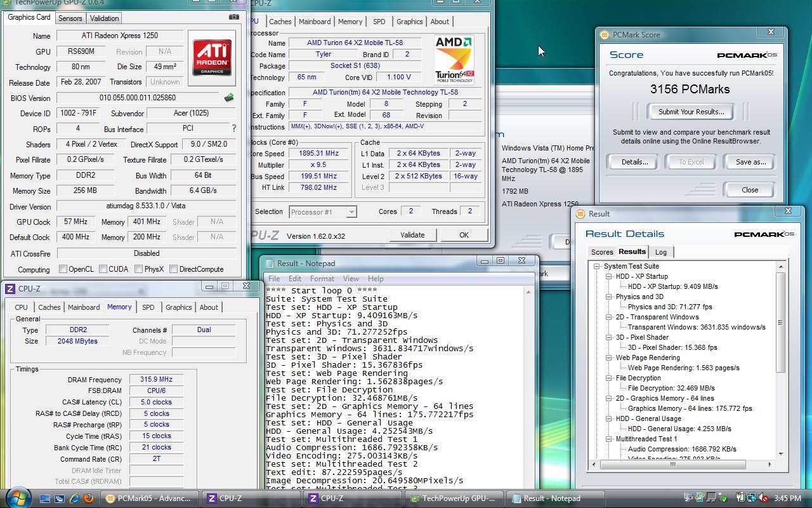Image resolution: width=812 pixels, height=508 pixels.
Task: Enable the DirectCompute checkbox
Action: click(173, 269)
